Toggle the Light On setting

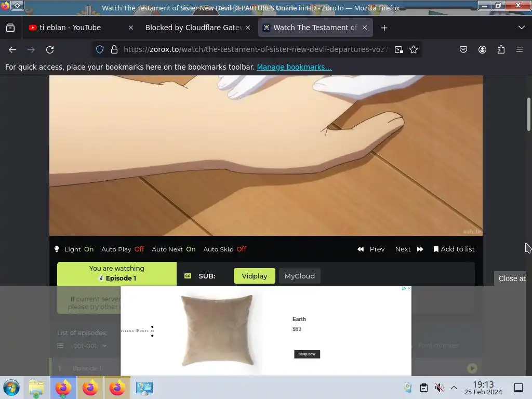click(x=74, y=249)
